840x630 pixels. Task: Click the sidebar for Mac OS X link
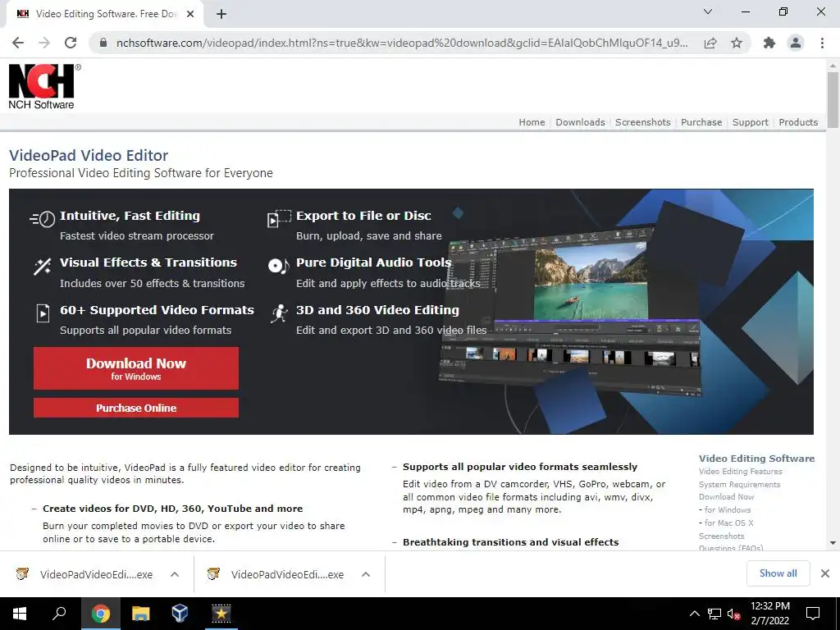point(728,523)
